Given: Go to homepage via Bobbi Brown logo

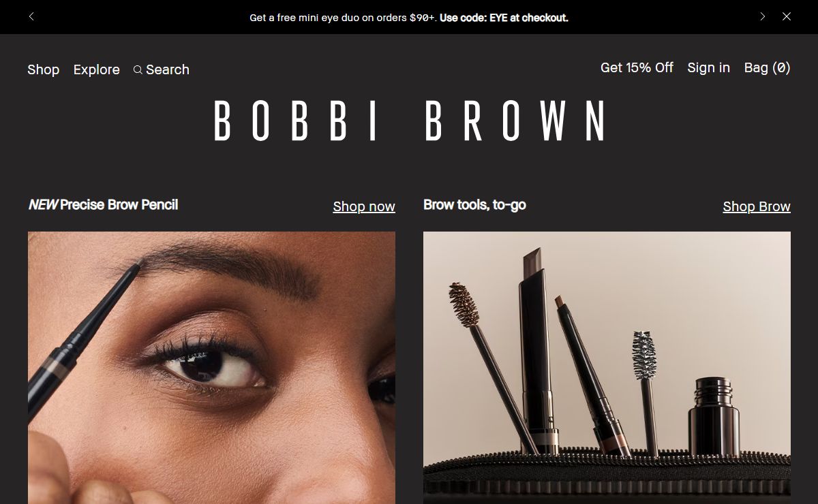Looking at the screenshot, I should click(409, 121).
